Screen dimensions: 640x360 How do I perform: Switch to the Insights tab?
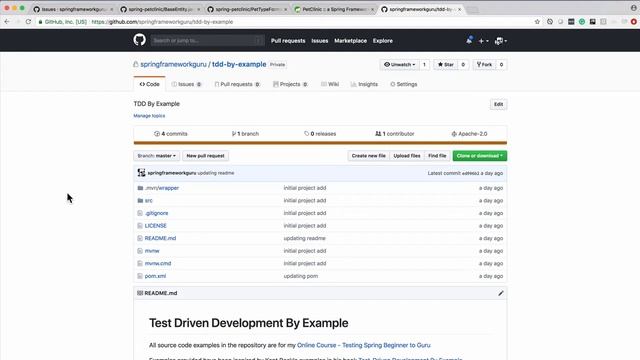point(364,84)
